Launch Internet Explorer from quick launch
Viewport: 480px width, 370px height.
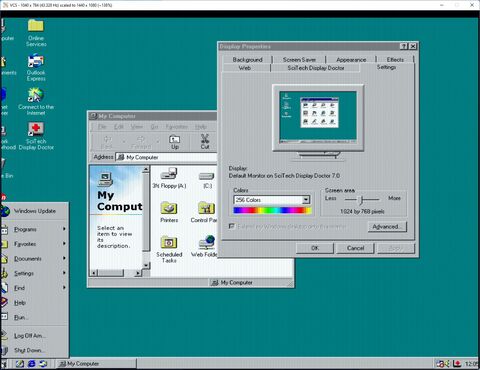click(32, 364)
